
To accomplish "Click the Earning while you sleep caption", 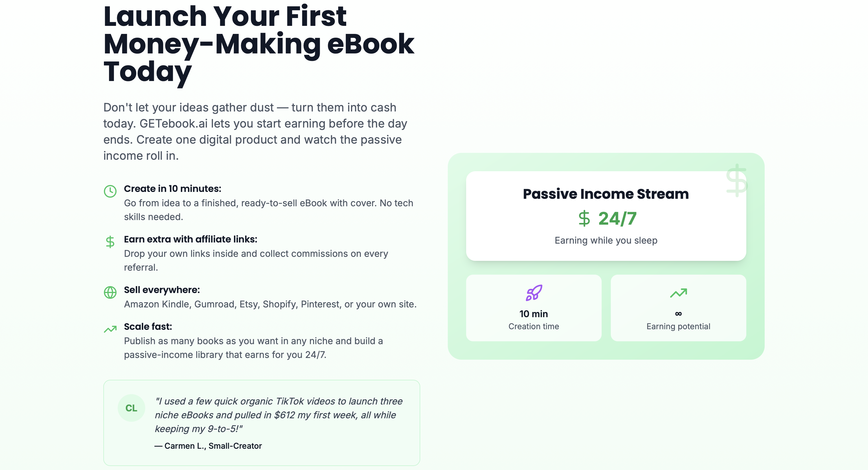I will click(x=606, y=240).
